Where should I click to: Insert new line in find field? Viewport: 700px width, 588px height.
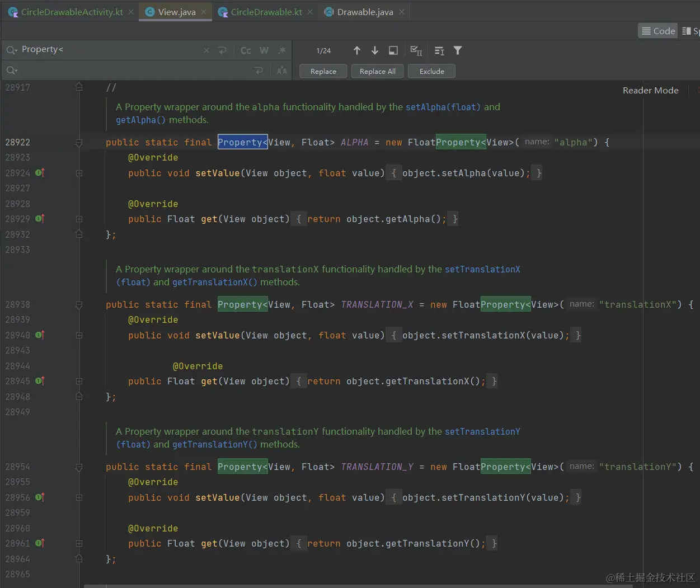[222, 50]
